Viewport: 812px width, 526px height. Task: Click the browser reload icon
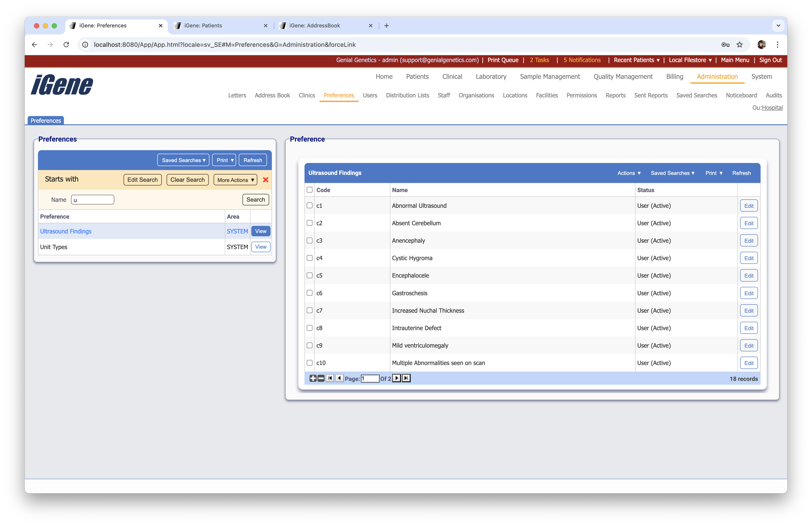(66, 45)
